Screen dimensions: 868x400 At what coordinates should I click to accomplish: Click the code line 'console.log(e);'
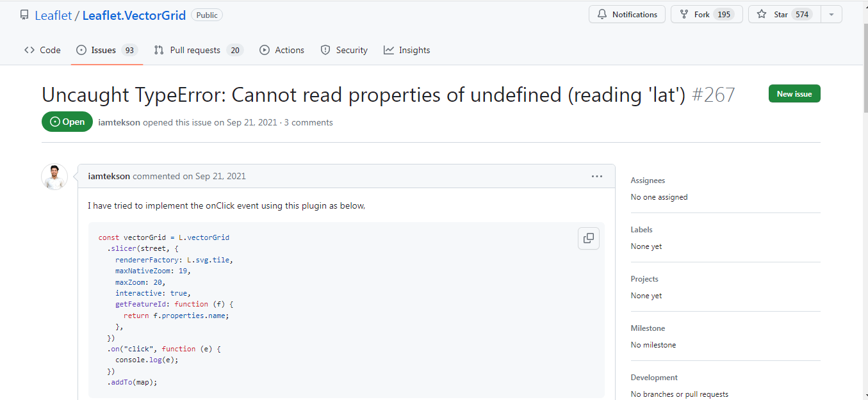(147, 360)
